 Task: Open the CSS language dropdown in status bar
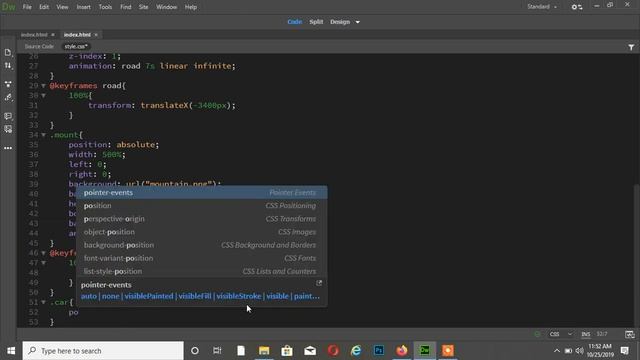561,334
